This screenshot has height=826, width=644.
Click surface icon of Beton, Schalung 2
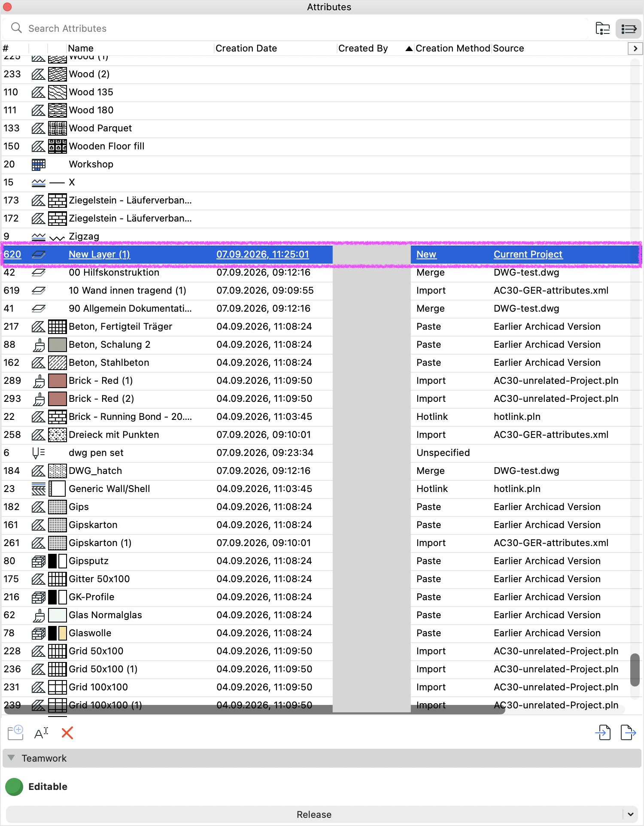pyautogui.click(x=39, y=345)
